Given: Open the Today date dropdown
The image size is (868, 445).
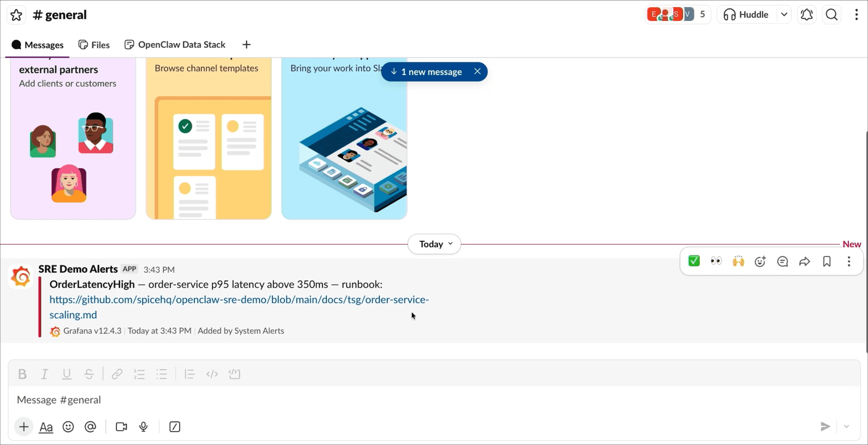Looking at the screenshot, I should coord(434,244).
